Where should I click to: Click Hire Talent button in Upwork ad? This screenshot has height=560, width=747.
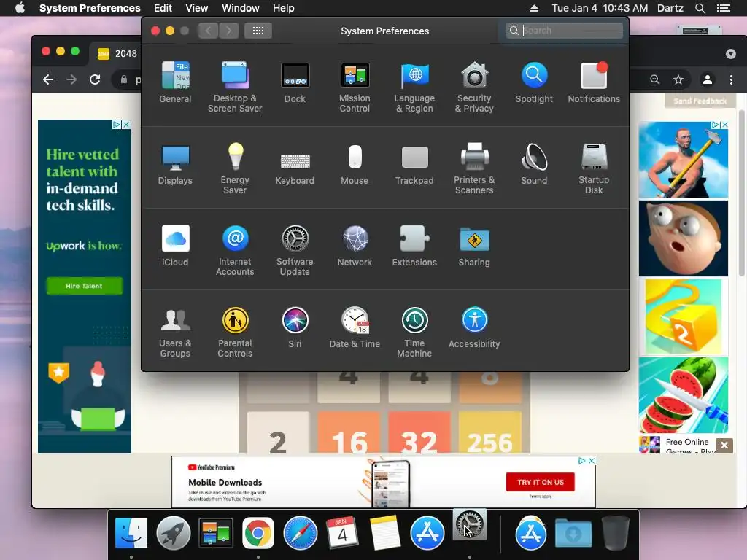tap(84, 286)
